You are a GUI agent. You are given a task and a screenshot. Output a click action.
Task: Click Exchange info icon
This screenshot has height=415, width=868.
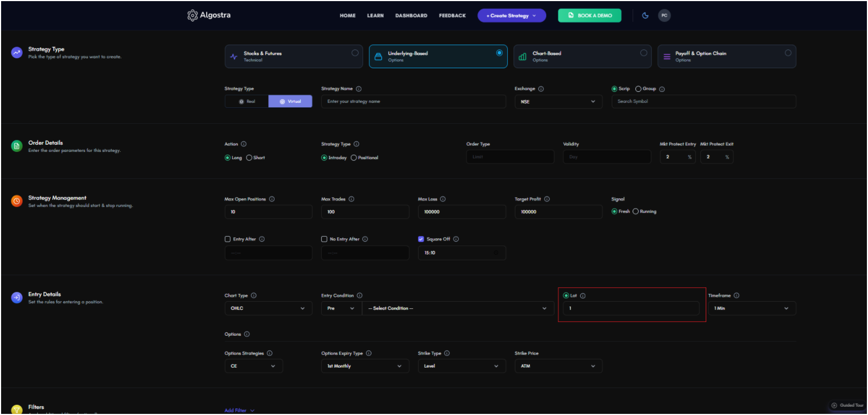[541, 89]
